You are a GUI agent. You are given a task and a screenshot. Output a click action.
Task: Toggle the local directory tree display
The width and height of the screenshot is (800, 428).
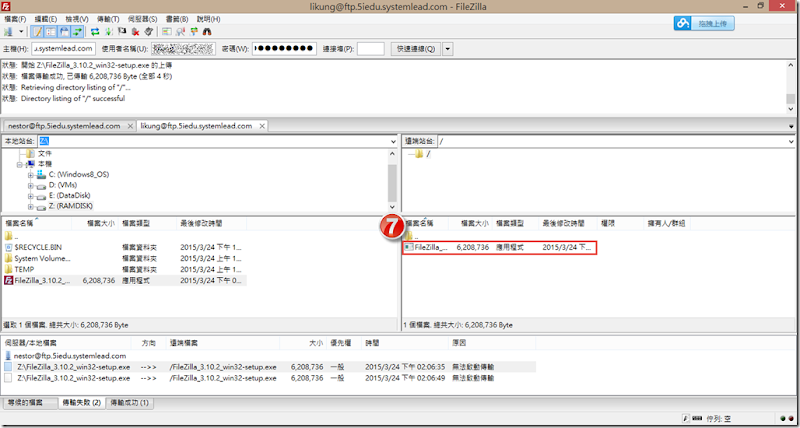(x=51, y=32)
